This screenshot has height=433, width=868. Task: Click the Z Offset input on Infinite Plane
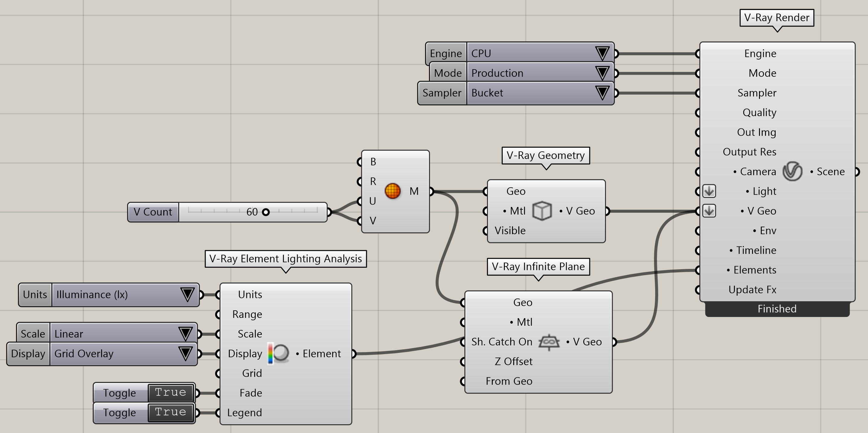point(514,361)
